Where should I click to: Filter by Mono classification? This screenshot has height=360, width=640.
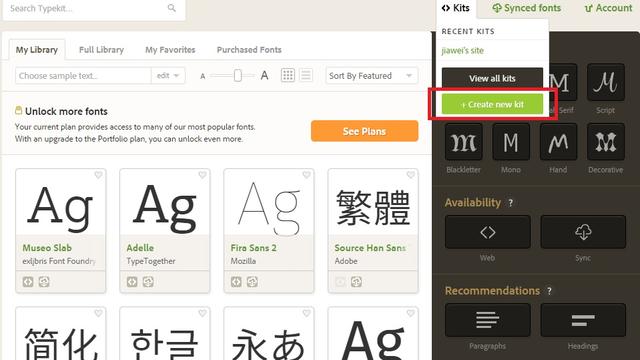click(x=511, y=142)
